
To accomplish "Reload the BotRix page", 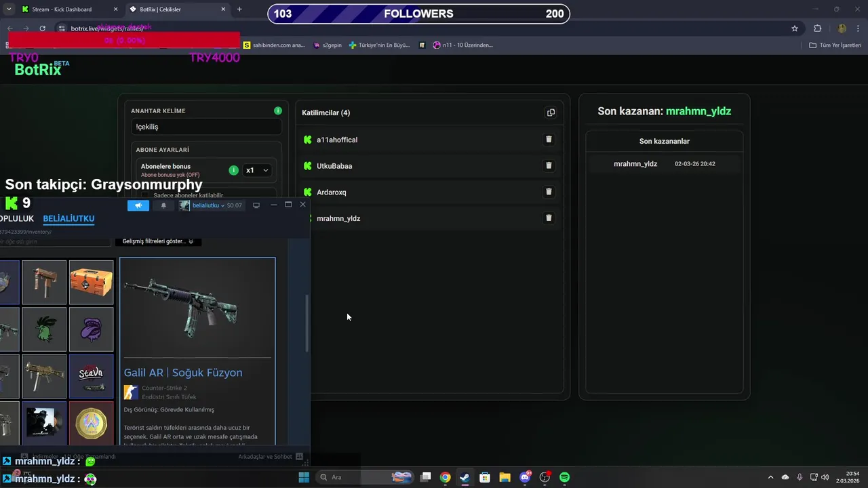I will [42, 28].
